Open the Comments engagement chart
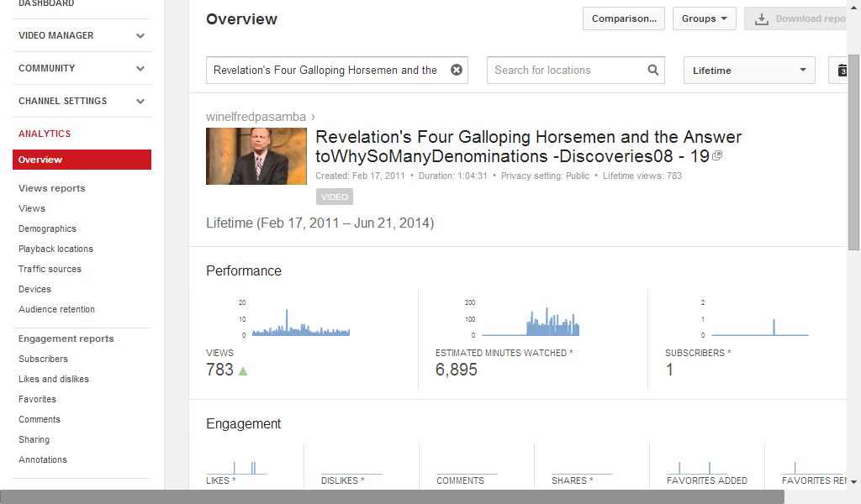 467,467
